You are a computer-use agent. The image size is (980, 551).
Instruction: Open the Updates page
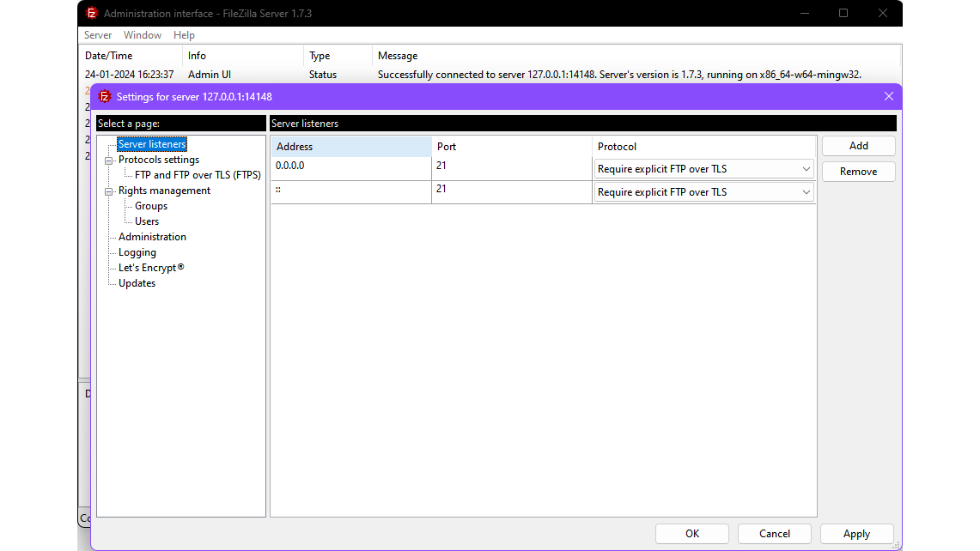click(137, 283)
